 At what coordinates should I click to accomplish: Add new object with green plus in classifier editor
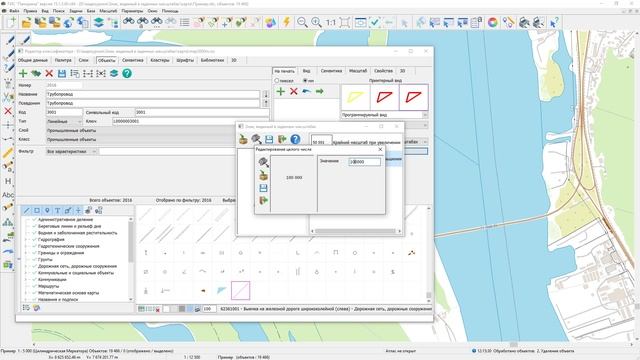[x=23, y=73]
